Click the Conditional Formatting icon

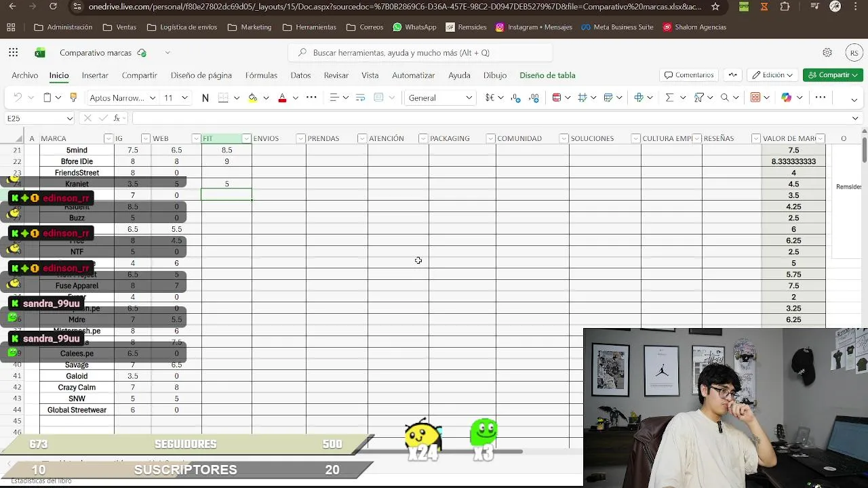(x=556, y=98)
